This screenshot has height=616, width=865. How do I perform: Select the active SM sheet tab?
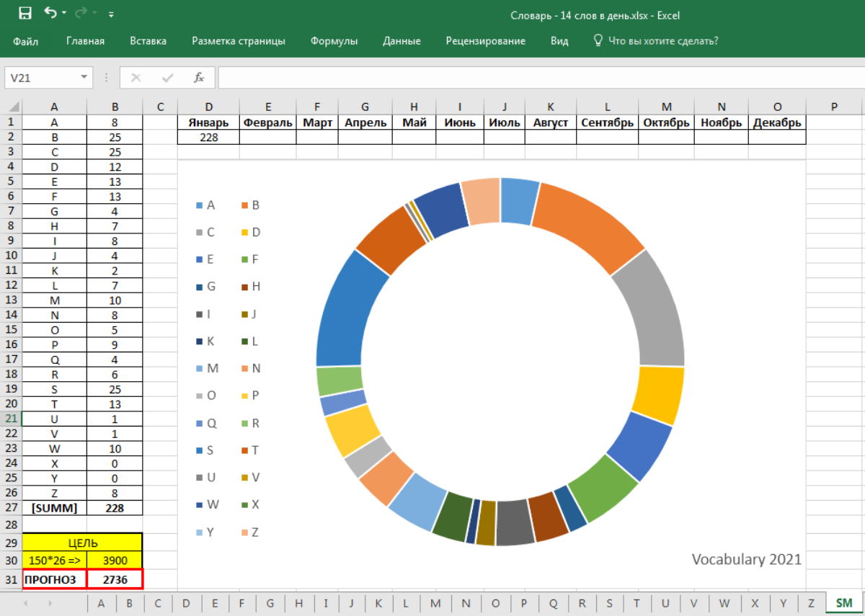(843, 603)
